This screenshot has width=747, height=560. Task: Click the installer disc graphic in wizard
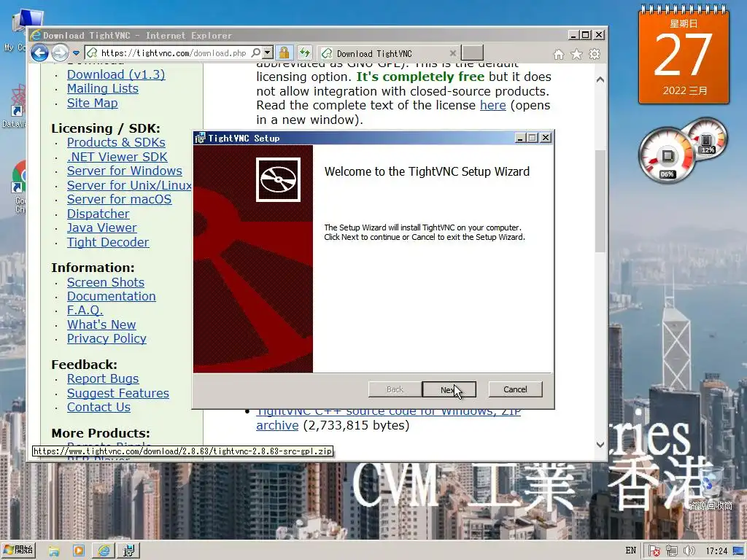(x=278, y=179)
